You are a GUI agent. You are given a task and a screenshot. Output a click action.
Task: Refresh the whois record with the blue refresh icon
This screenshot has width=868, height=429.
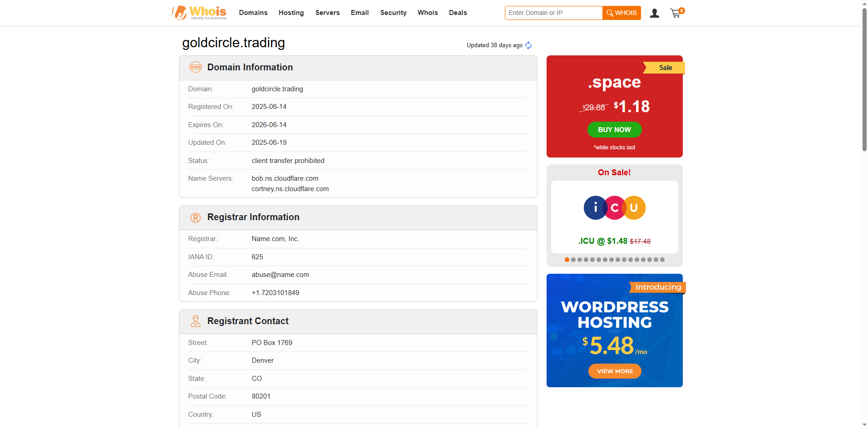pos(528,45)
